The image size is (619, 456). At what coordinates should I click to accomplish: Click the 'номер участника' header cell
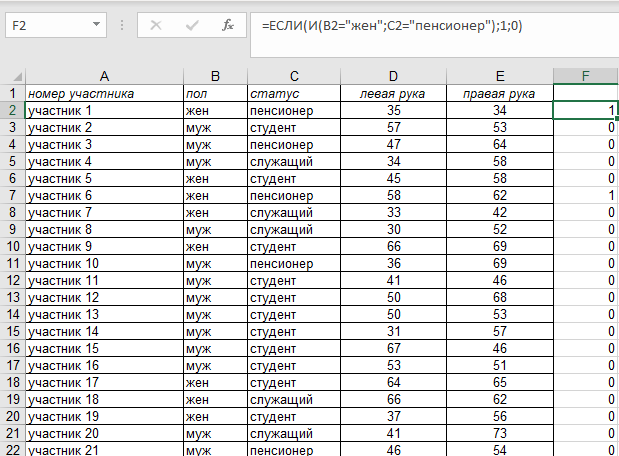[104, 94]
